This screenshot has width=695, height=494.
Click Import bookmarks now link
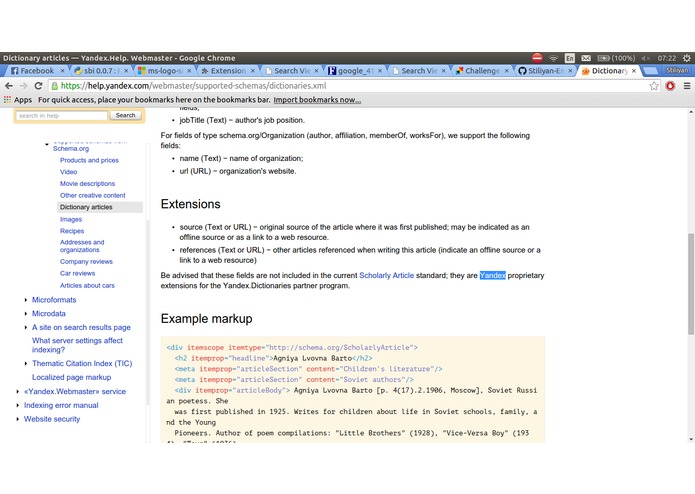[317, 100]
